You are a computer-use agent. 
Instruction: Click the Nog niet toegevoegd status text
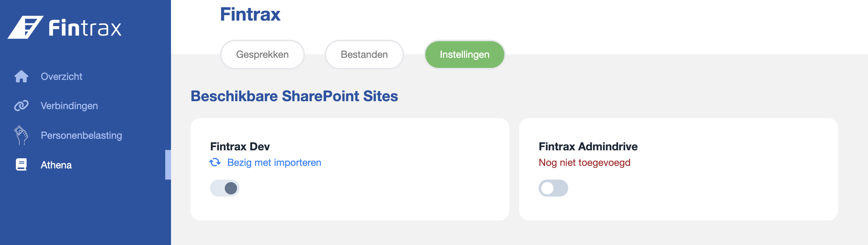(584, 163)
